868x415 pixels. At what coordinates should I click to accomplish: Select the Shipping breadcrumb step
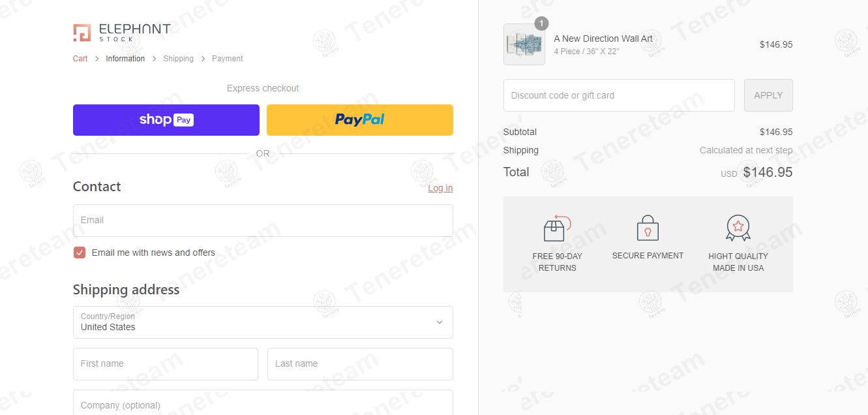click(178, 59)
